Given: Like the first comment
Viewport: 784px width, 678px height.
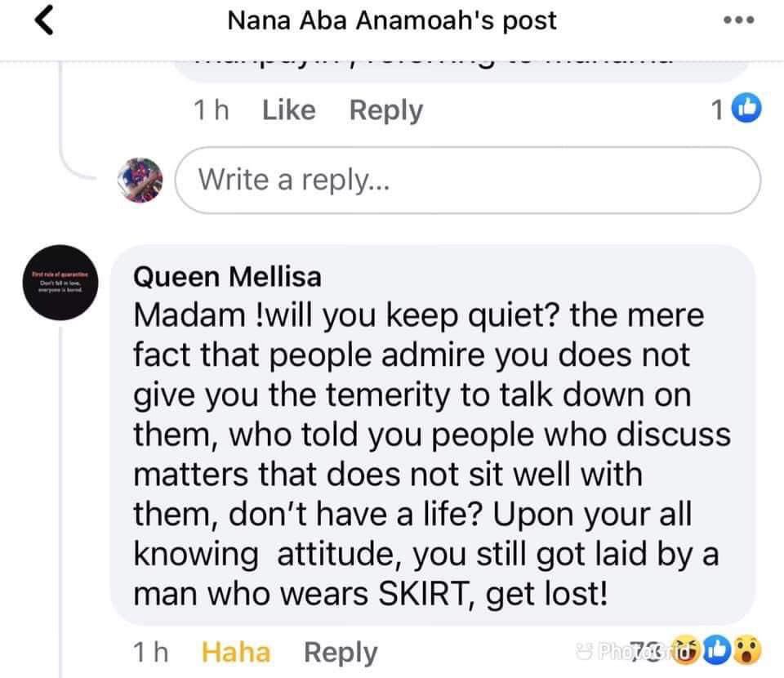Looking at the screenshot, I should click(x=287, y=109).
